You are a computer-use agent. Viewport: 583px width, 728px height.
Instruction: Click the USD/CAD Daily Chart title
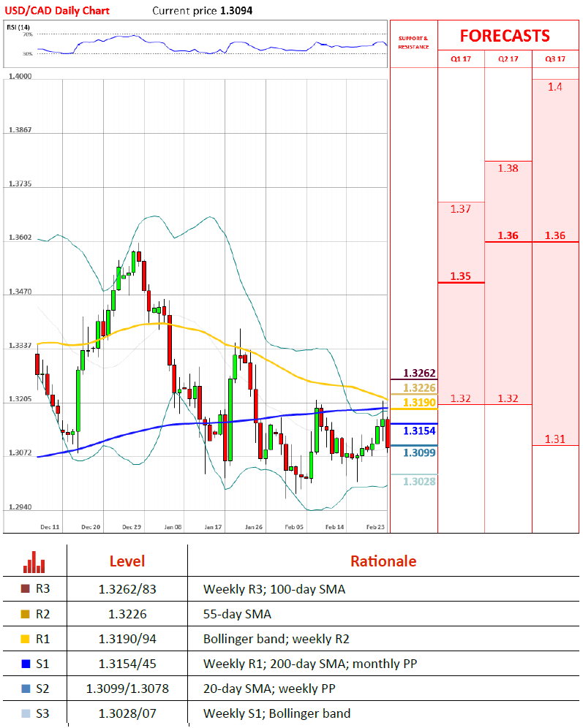[57, 11]
